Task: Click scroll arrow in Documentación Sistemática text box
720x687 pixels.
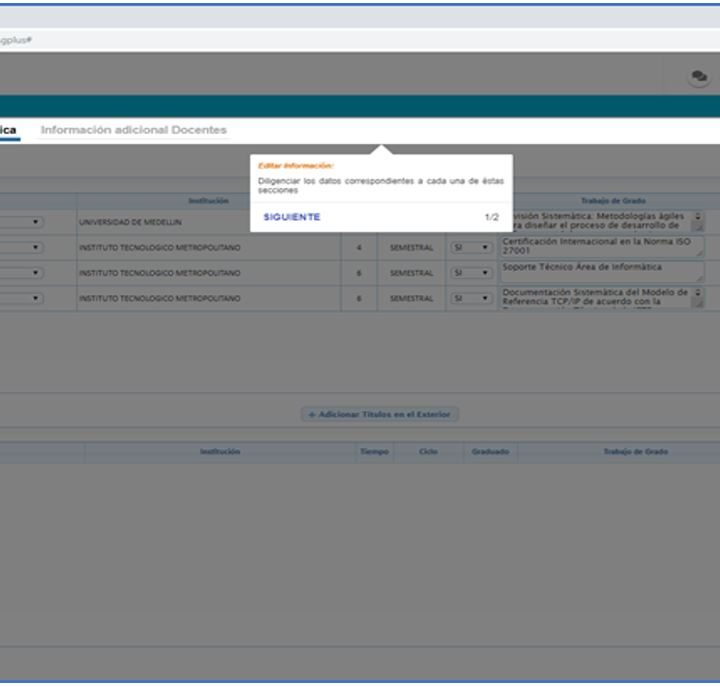Action: coord(698,293)
